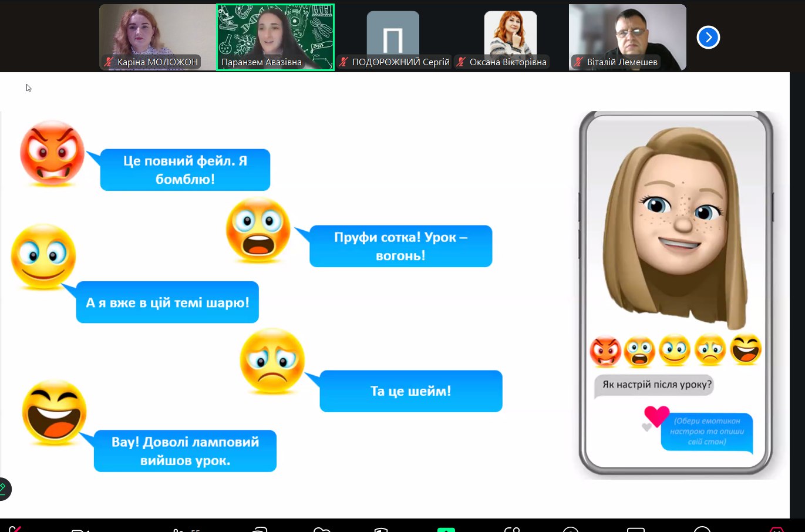Click ПОДОРОЖНИЙ Сергій's letter П avatar

(393, 34)
